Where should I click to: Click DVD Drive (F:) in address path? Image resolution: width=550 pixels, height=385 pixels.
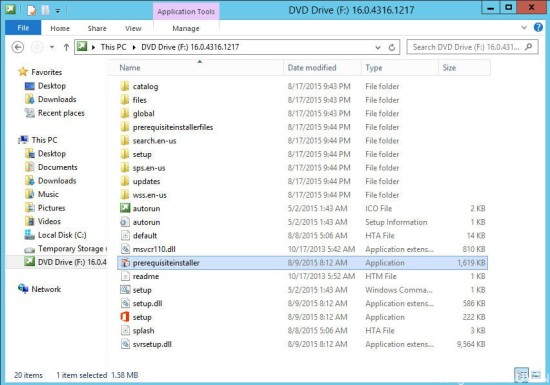tap(190, 47)
